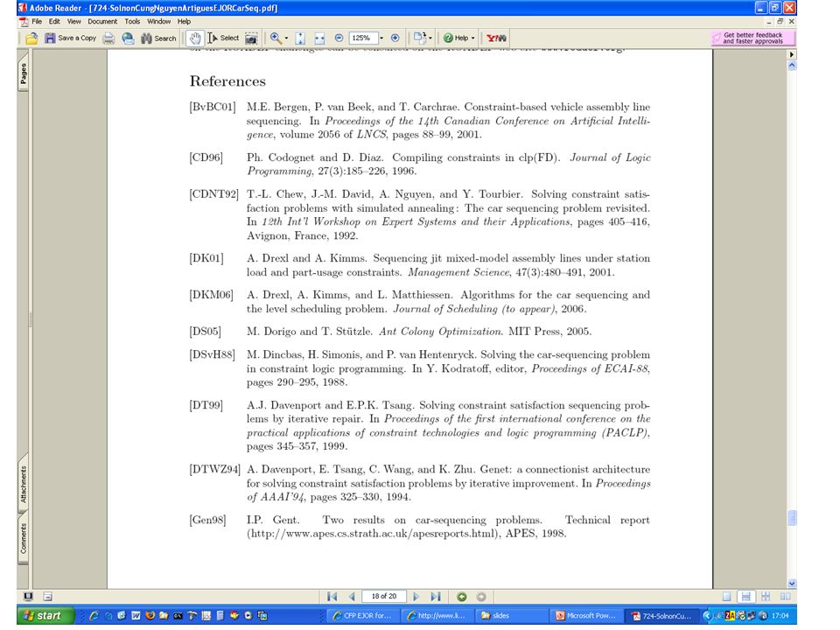Image resolution: width=840 pixels, height=630 pixels.
Task: Expand the zoom tool dropdown arrow
Action: [x=286, y=38]
